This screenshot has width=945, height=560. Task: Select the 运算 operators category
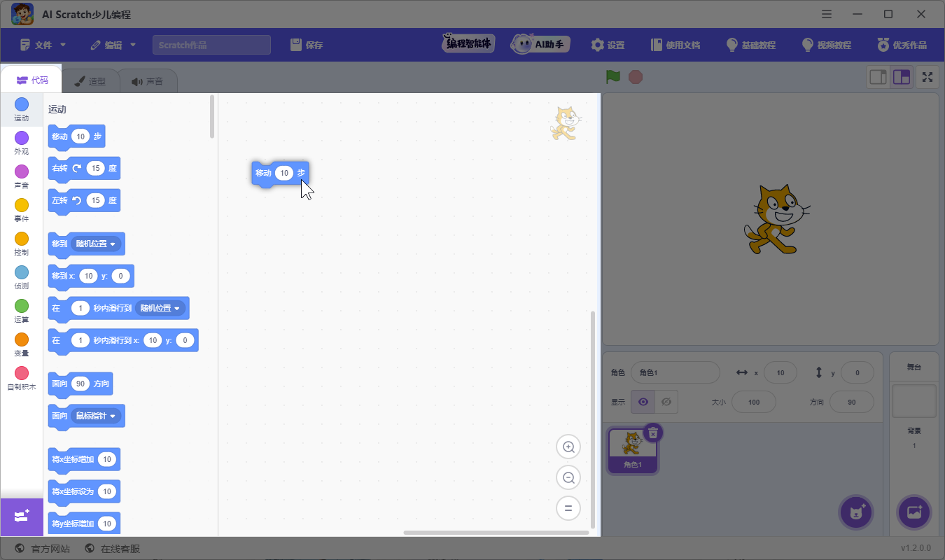[22, 311]
